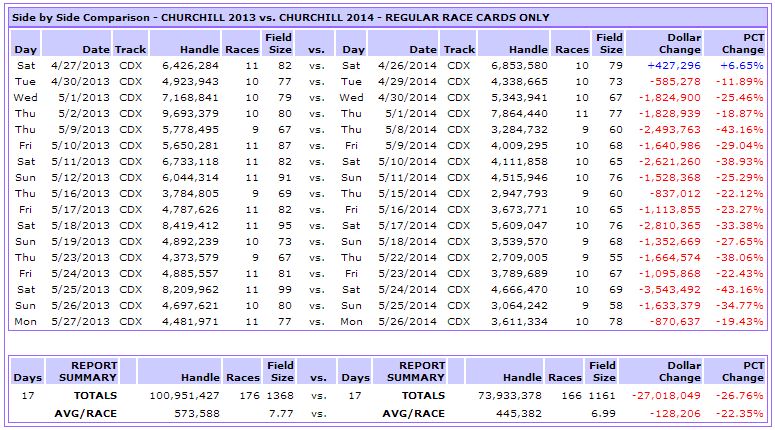Select the date 5/9/2013
The height and width of the screenshot is (430, 775).
pos(84,129)
